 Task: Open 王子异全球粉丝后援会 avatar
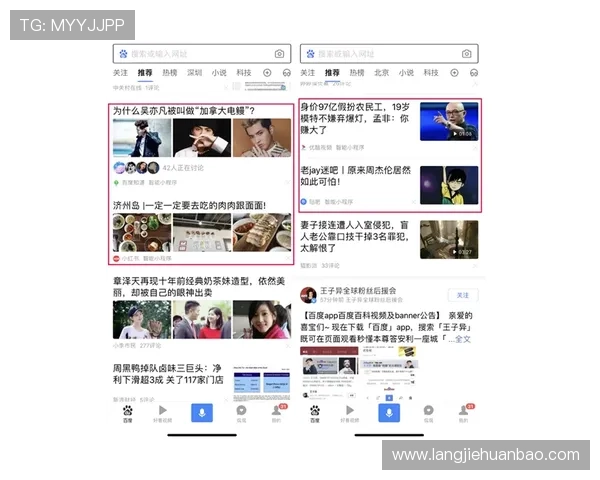point(308,295)
